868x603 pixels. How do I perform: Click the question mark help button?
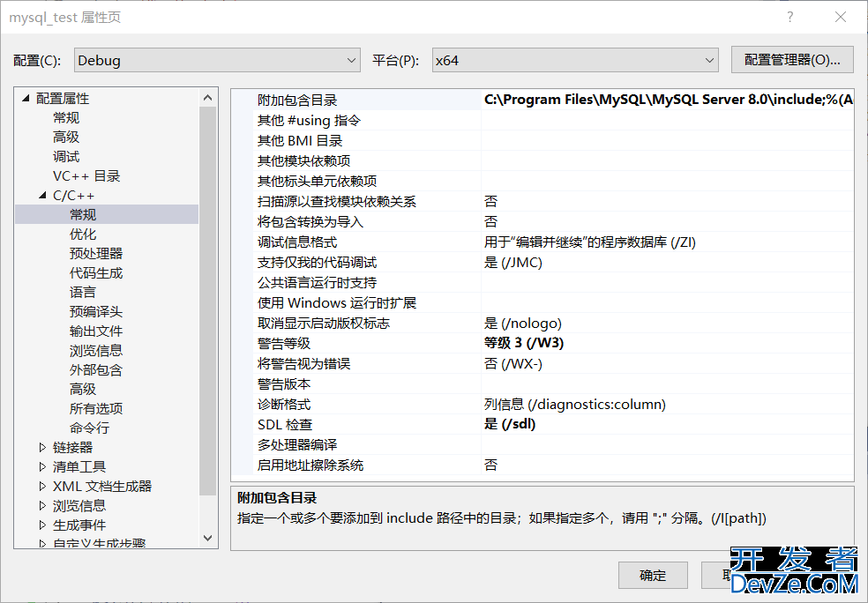point(790,17)
